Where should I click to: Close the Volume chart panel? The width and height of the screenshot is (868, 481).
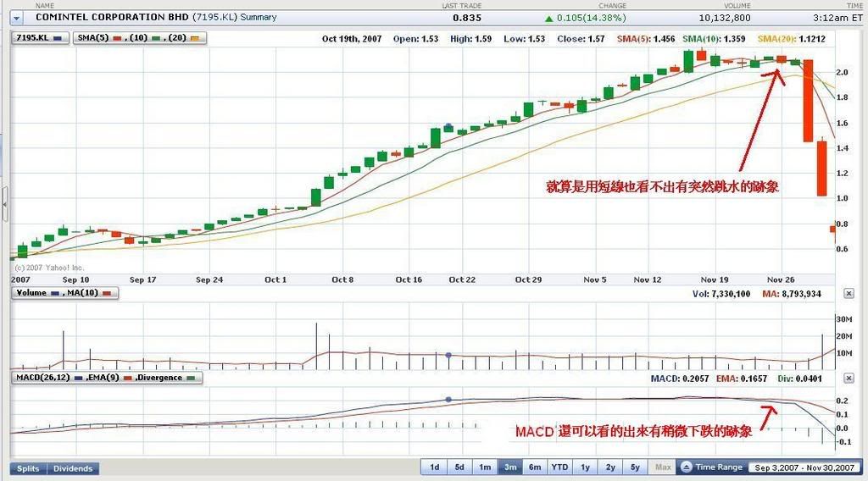849,293
